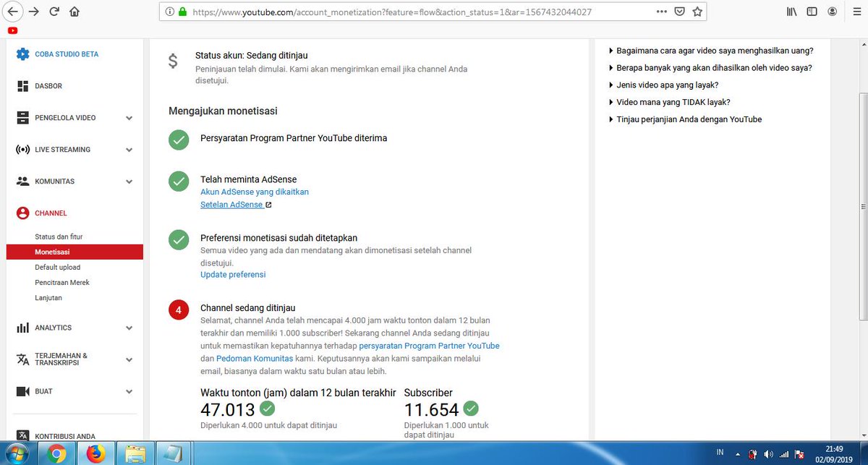Expand the Analytics section chevron

coord(129,328)
